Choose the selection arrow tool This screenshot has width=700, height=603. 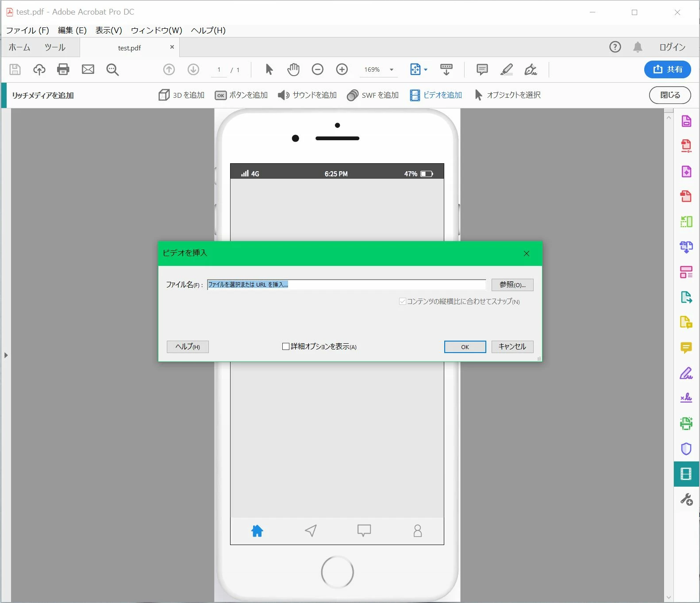click(269, 69)
